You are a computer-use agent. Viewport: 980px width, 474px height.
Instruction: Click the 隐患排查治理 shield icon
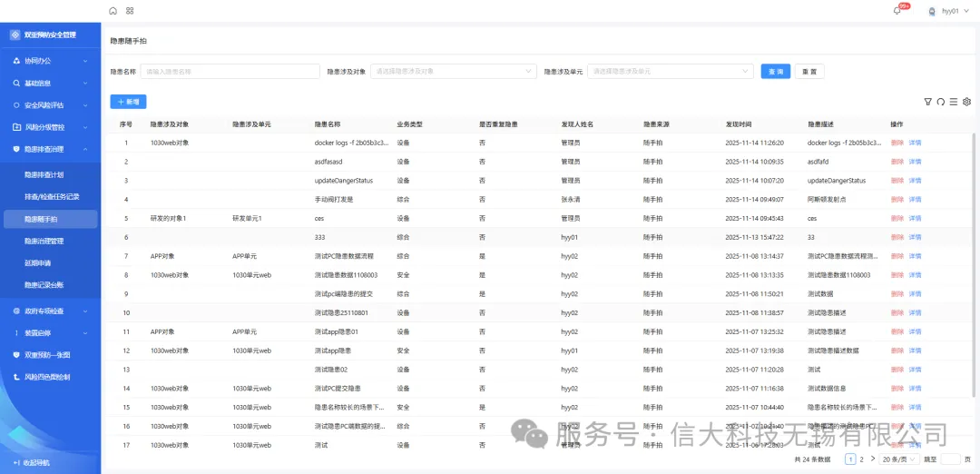point(16,149)
